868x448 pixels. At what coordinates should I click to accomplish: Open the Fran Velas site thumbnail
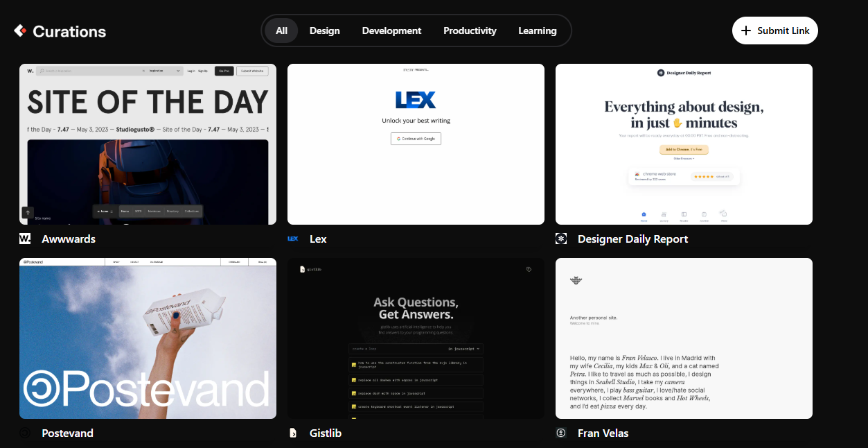pyautogui.click(x=684, y=338)
